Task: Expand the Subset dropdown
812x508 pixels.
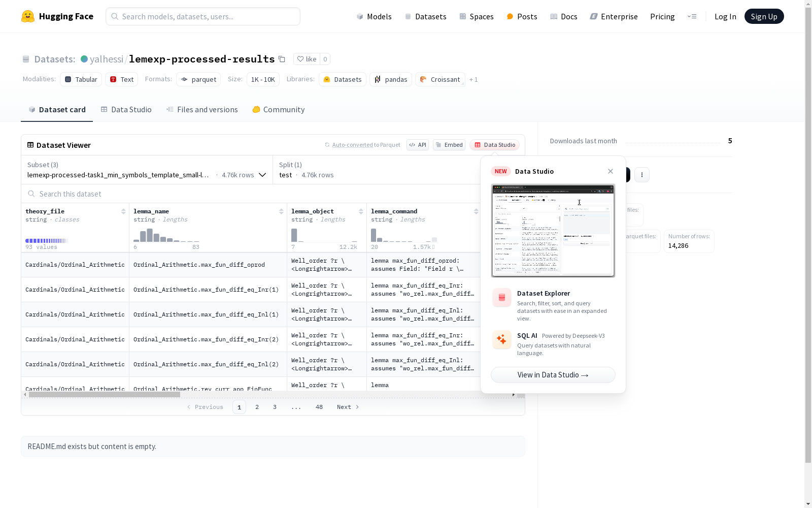Action: 147,170
